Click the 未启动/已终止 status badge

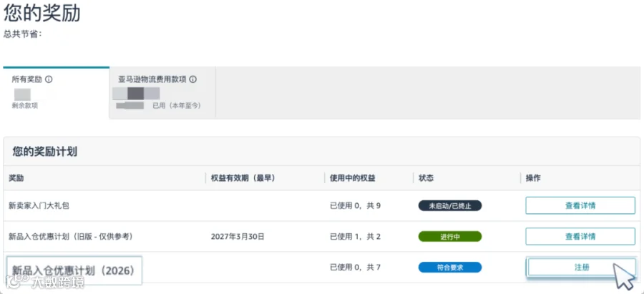pos(450,206)
